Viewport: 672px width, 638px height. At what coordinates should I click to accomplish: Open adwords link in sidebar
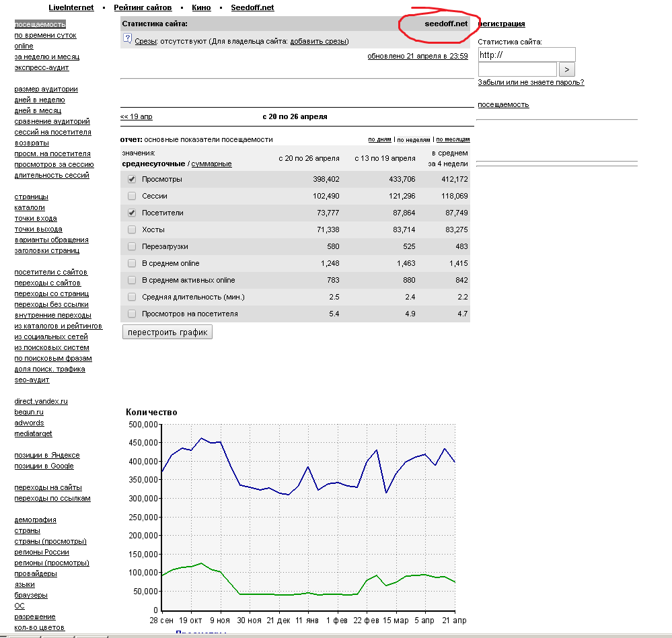pos(29,423)
